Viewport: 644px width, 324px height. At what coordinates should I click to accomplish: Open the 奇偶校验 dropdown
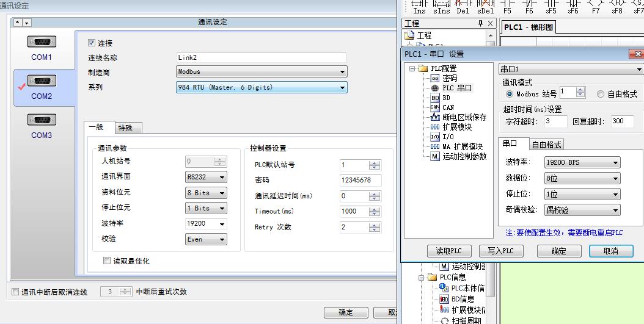click(x=581, y=210)
